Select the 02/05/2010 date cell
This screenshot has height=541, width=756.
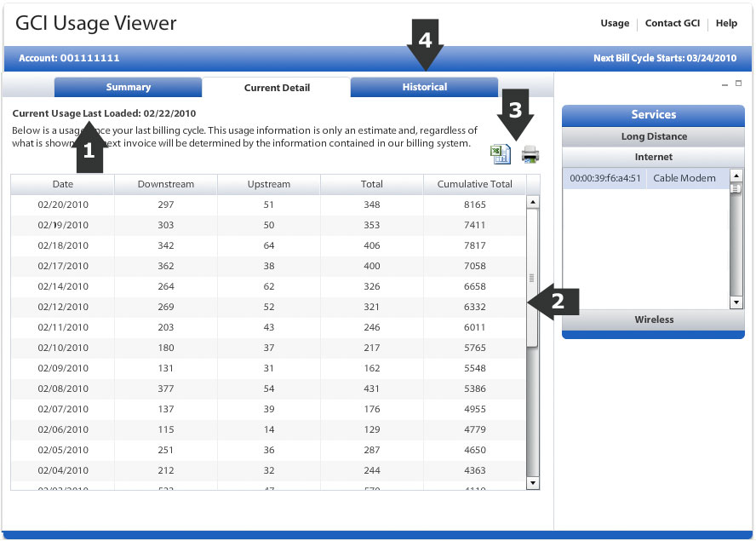click(63, 450)
